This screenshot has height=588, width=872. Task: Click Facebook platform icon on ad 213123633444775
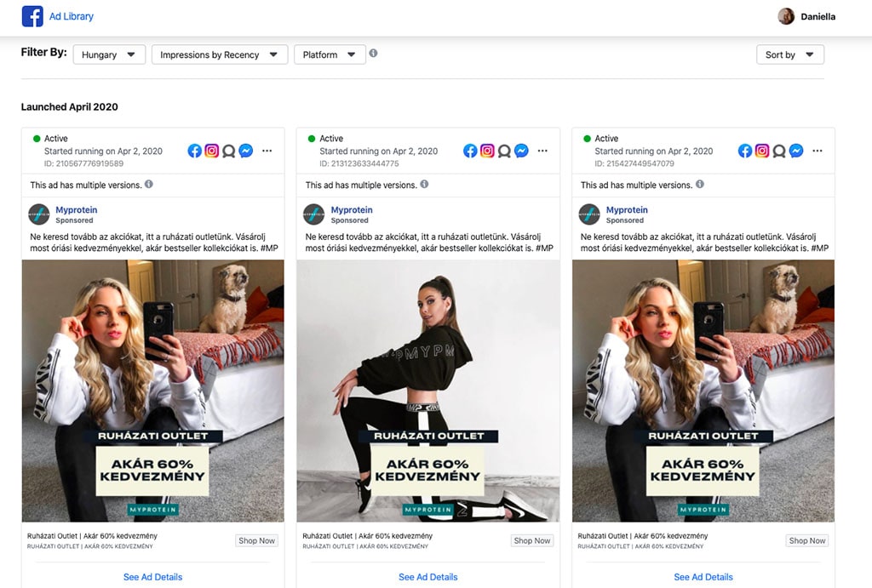470,151
